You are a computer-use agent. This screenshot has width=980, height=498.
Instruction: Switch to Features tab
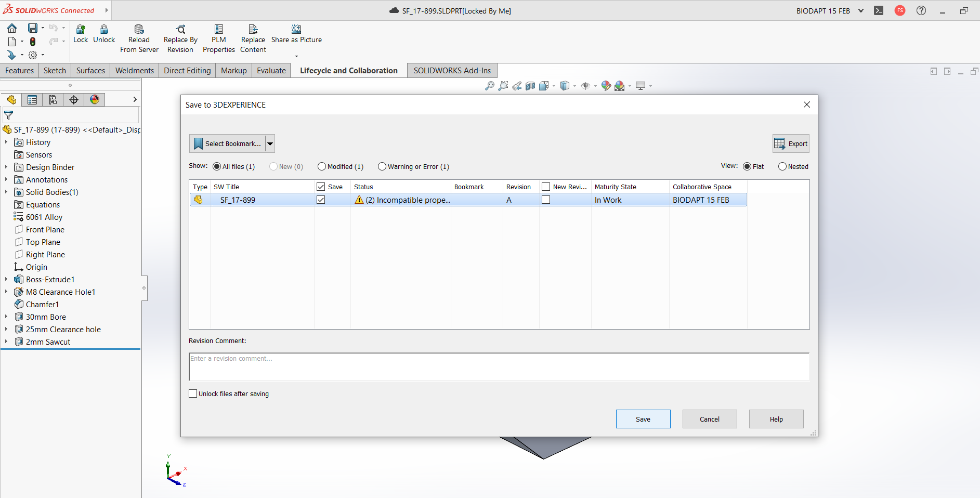(19, 71)
